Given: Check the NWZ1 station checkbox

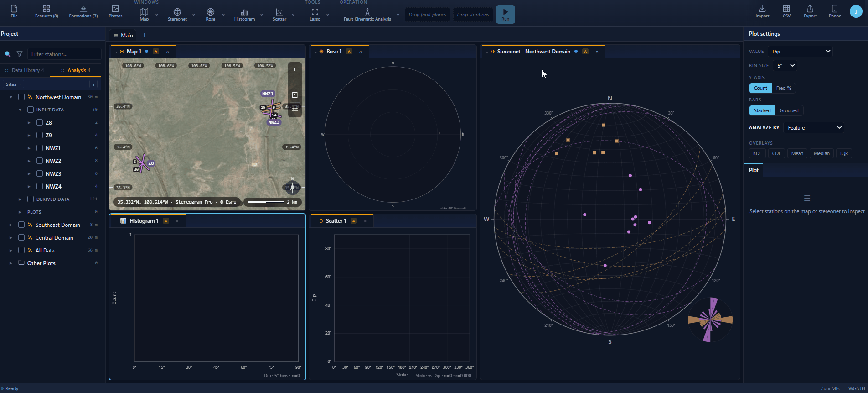Looking at the screenshot, I should coord(40,148).
